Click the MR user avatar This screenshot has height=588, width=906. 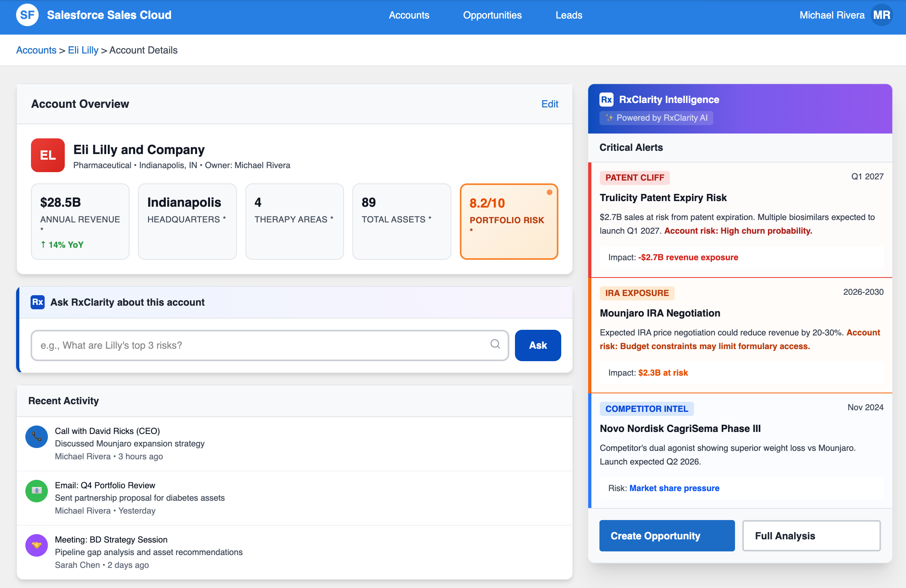click(x=881, y=15)
